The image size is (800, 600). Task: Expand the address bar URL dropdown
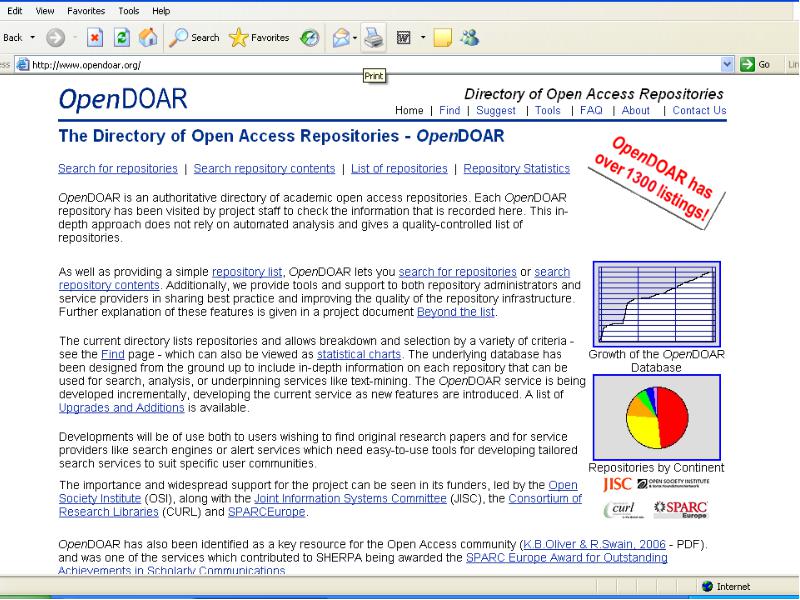pyautogui.click(x=727, y=64)
